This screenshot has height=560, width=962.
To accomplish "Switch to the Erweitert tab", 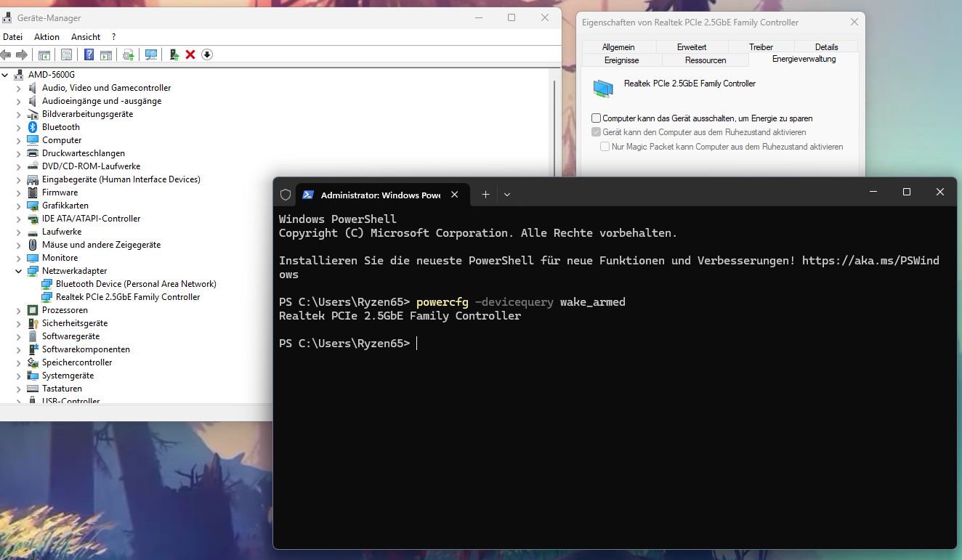I will click(692, 47).
